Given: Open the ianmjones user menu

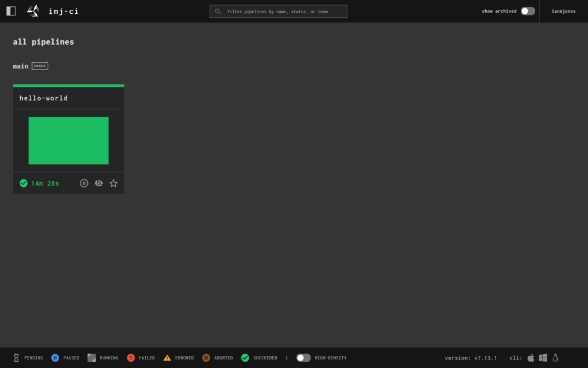Looking at the screenshot, I should click(x=563, y=11).
